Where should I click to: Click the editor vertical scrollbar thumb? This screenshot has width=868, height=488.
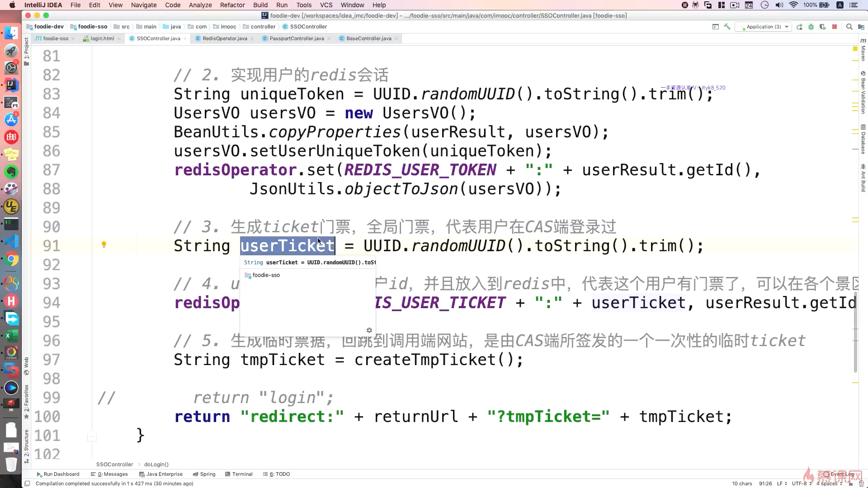point(855,332)
